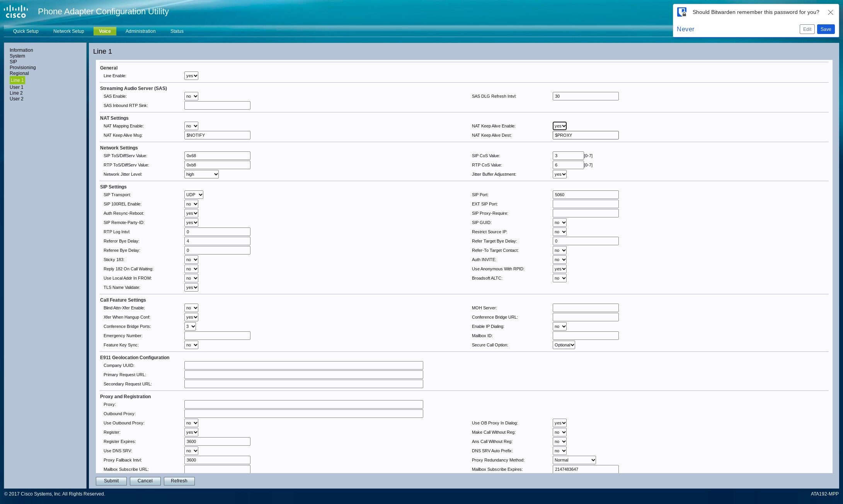This screenshot has width=843, height=504.
Task: Switch to the Administration tab
Action: (x=140, y=31)
